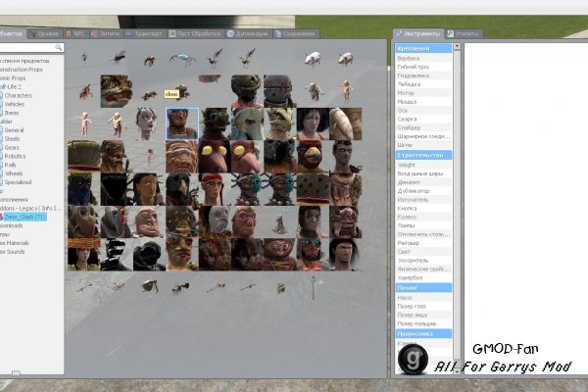Select the Насос tool
The width and height of the screenshot is (588, 392).
pos(423,298)
